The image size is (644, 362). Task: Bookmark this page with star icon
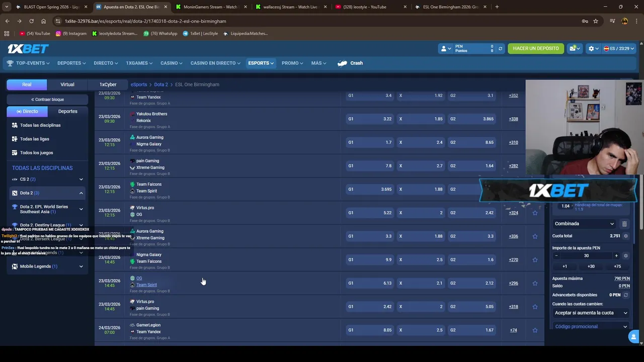[596, 21]
